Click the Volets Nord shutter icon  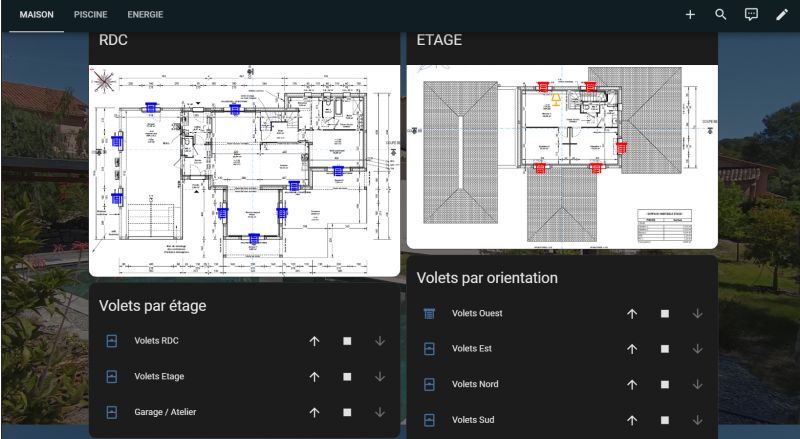(429, 385)
